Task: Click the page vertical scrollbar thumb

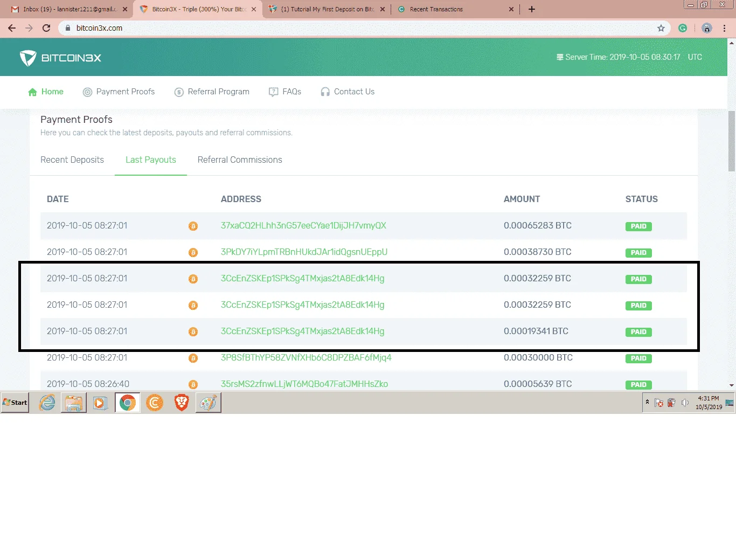Action: click(732, 141)
